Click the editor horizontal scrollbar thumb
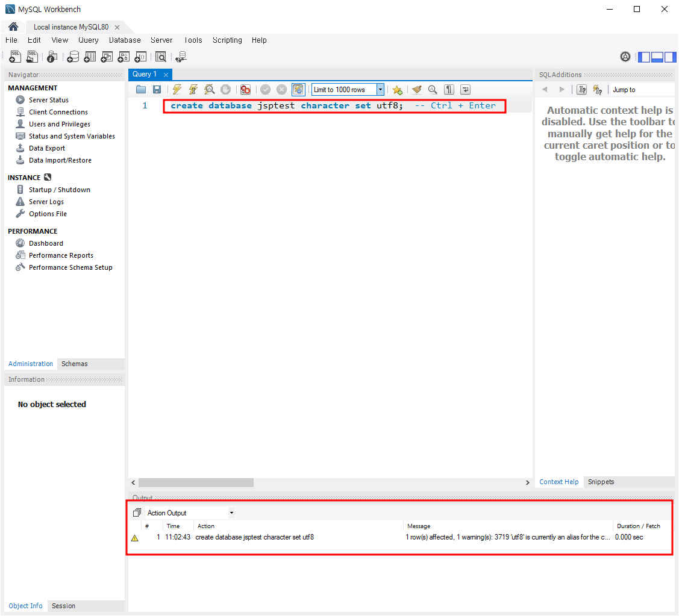679x616 pixels. (x=196, y=483)
